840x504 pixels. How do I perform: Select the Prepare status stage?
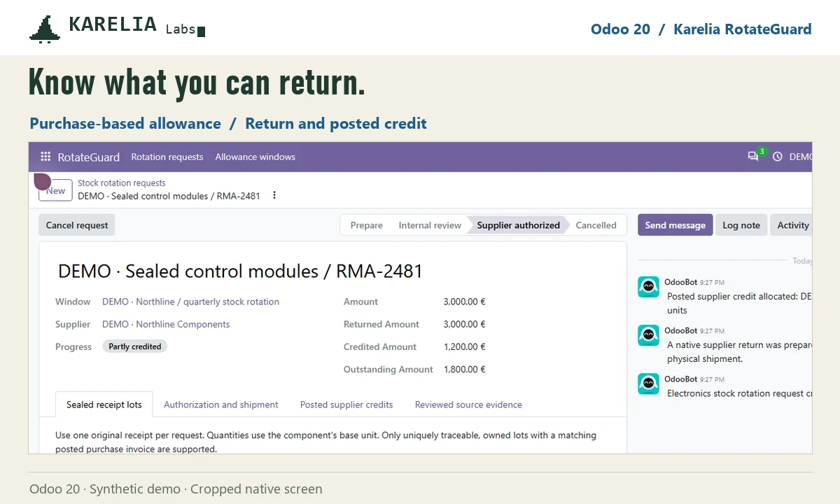pos(367,225)
